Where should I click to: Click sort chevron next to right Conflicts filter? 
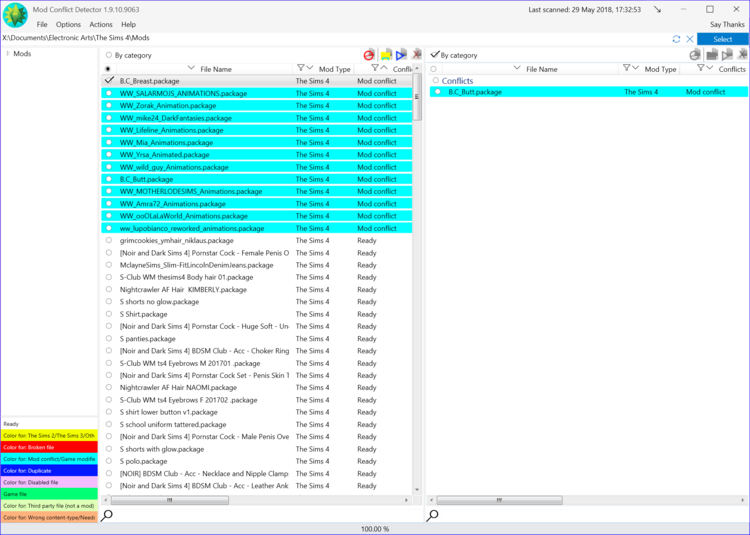709,68
